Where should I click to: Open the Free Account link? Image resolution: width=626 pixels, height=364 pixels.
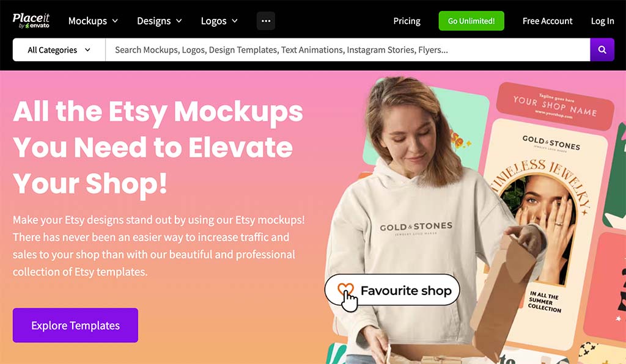[x=547, y=21]
